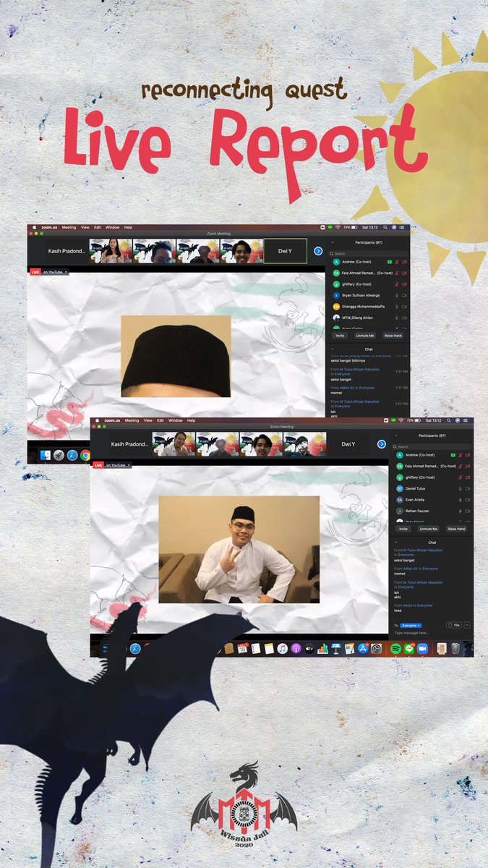Collapse the Chat panel in back window
The height and width of the screenshot is (868, 488).
pos(333,349)
